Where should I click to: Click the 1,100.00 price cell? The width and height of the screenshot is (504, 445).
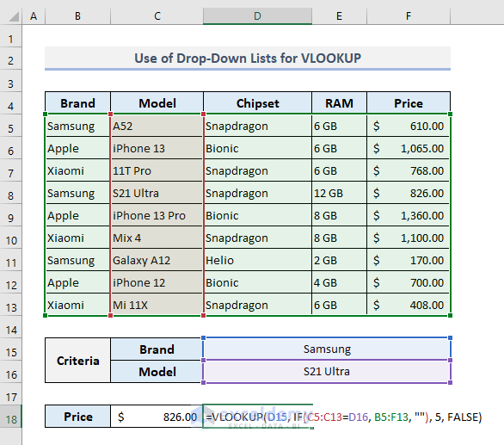[x=409, y=238]
